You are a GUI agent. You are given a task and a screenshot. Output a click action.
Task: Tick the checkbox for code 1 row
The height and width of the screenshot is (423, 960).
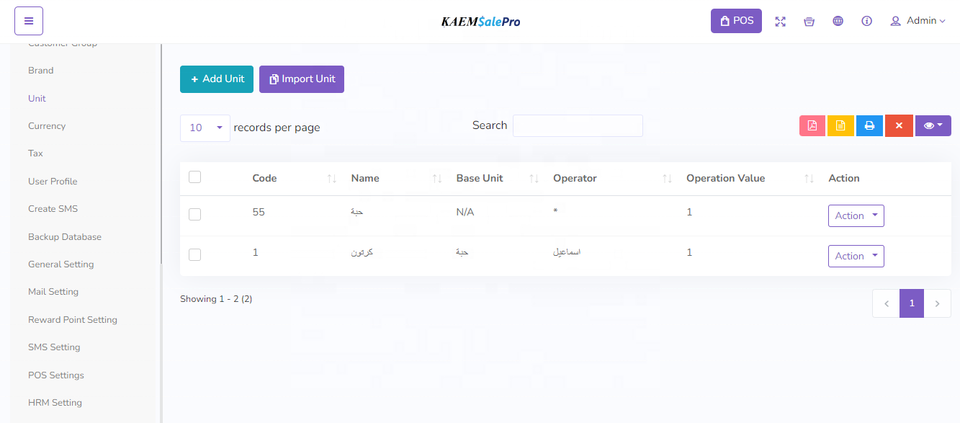(195, 255)
